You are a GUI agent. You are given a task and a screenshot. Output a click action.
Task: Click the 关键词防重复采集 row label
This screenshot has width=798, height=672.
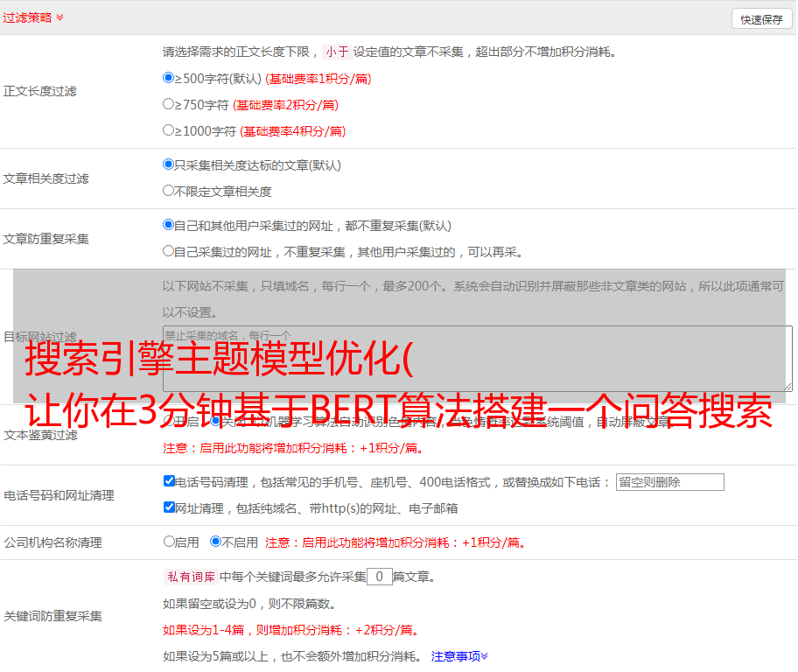(52, 616)
